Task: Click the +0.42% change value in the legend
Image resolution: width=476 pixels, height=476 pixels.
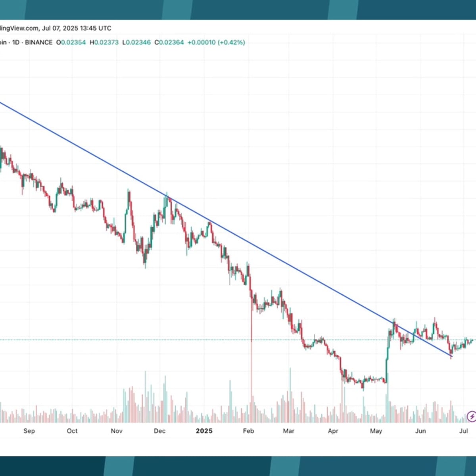Action: 231,42
